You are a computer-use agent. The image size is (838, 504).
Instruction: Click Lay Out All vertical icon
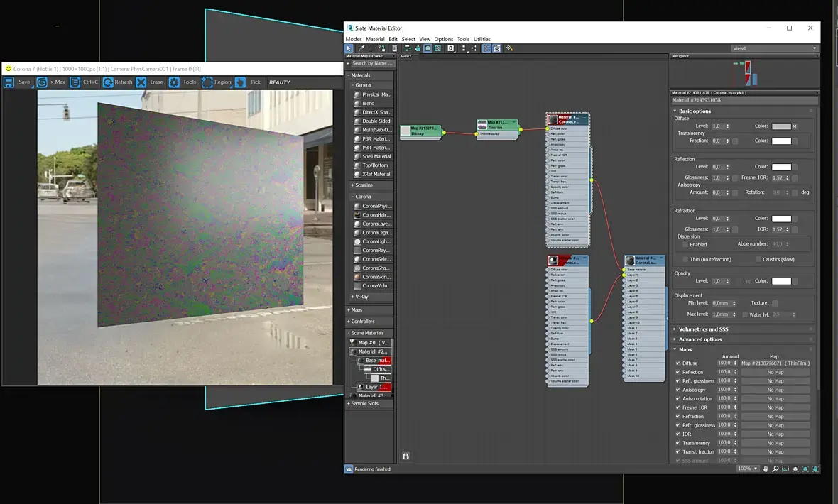pyautogui.click(x=463, y=48)
